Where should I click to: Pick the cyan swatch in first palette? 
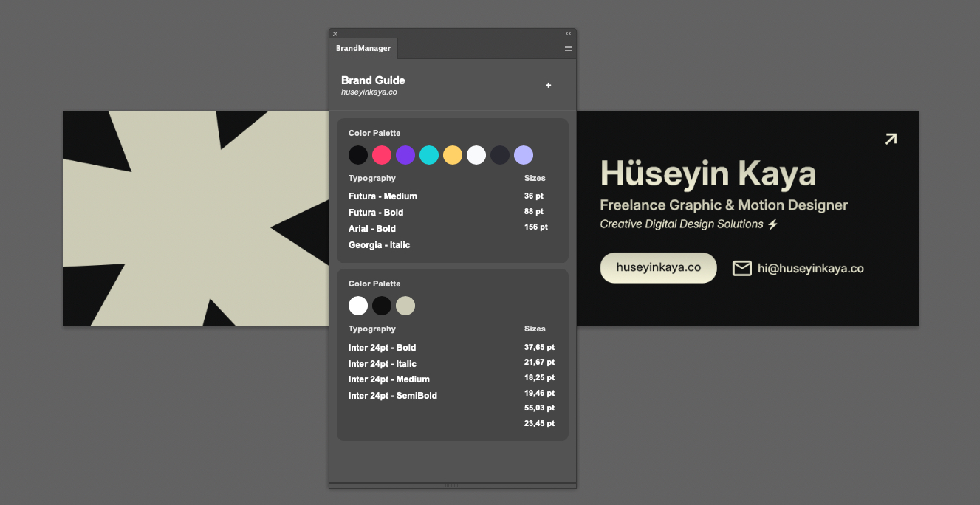429,155
